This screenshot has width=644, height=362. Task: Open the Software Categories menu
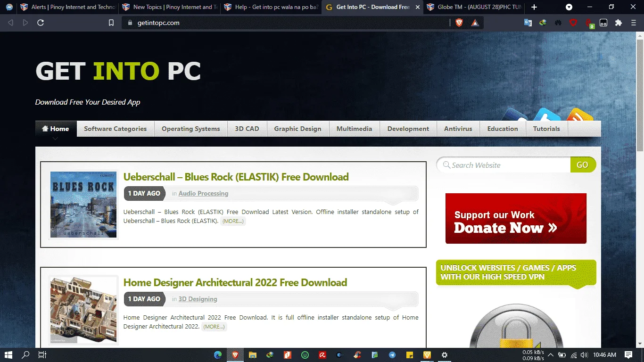[116, 129]
